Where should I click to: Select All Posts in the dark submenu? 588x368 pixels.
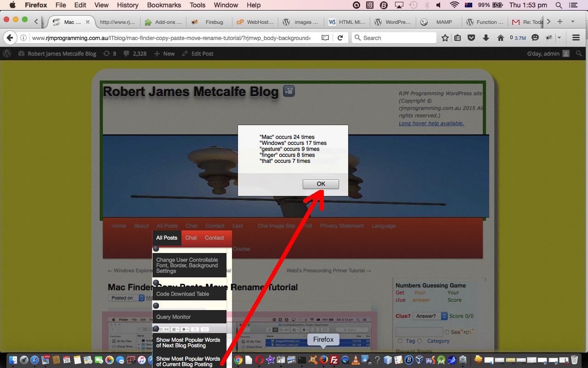tap(166, 238)
